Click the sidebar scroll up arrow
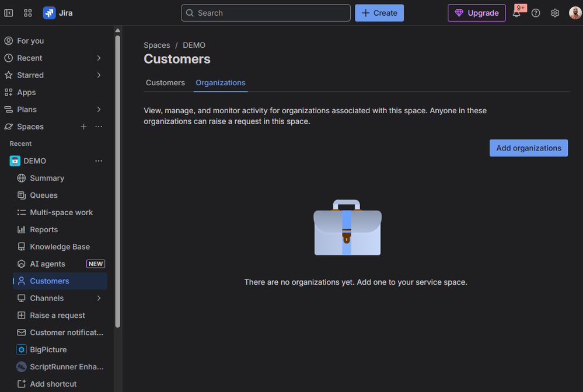This screenshot has height=392, width=583. (118, 30)
